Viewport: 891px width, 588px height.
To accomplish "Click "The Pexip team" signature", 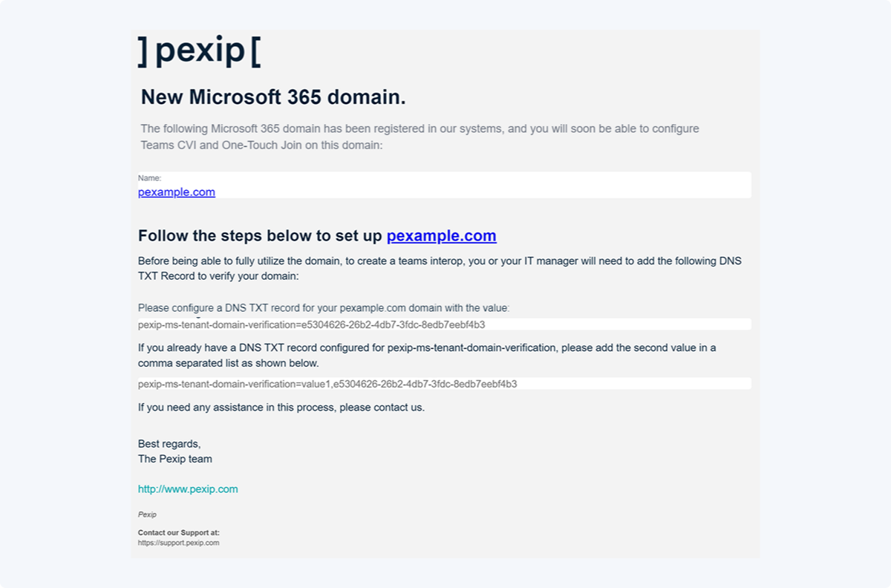I will [x=175, y=459].
